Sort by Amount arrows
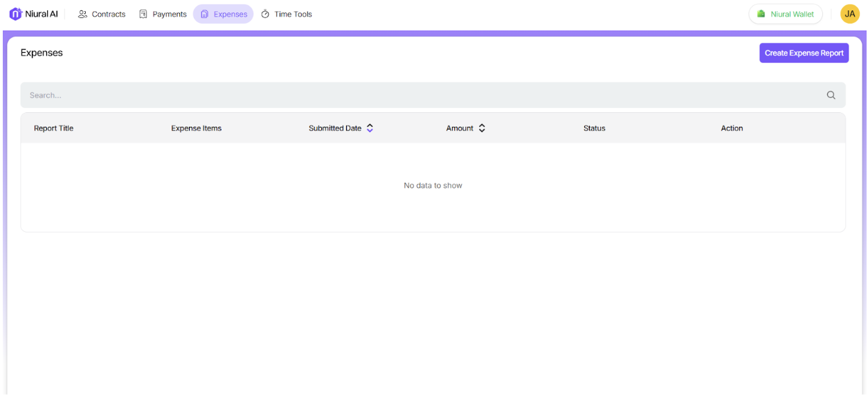 click(x=482, y=128)
